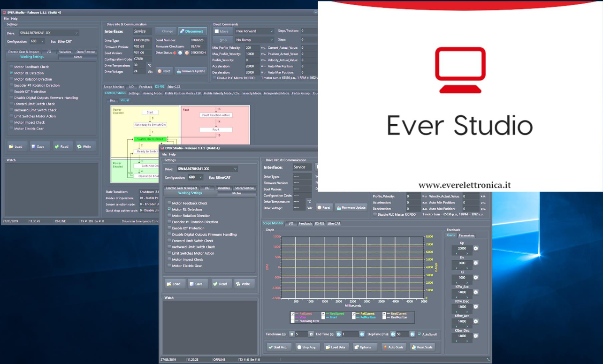Open Configuration dropdown in the online window
This screenshot has height=364, width=603.
[37, 41]
